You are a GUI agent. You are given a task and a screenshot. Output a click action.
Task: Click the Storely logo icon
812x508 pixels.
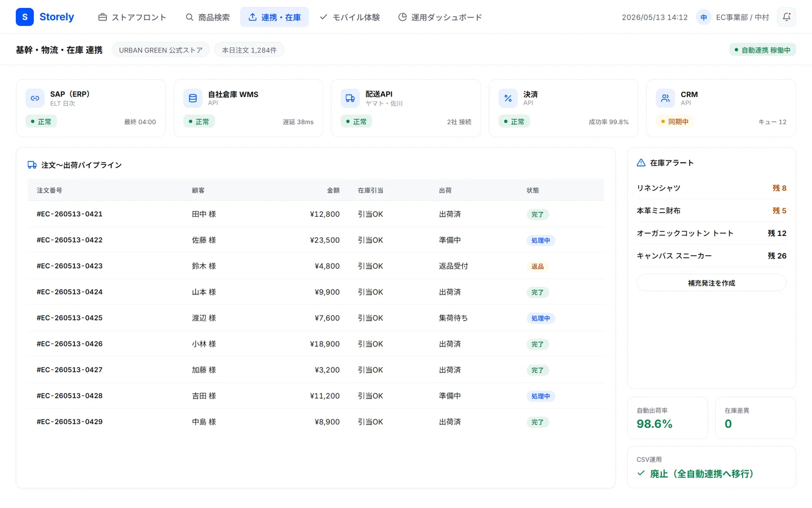[x=25, y=17]
